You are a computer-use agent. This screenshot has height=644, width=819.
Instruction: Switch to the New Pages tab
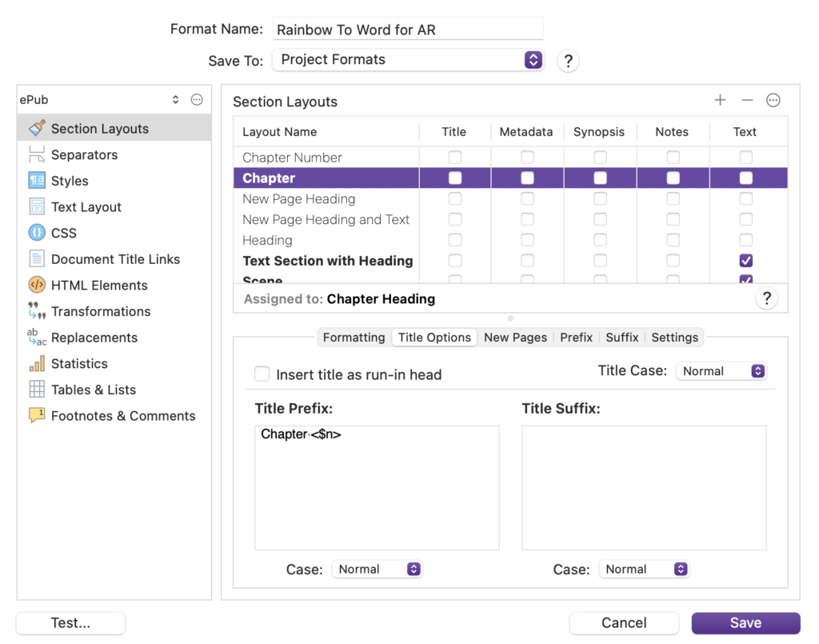tap(515, 337)
